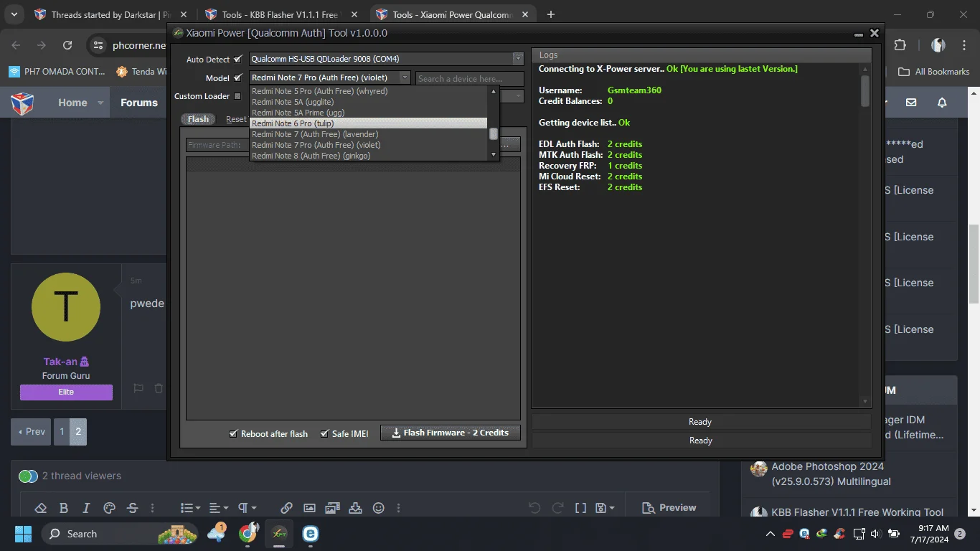Click the Forums nav item

click(139, 103)
